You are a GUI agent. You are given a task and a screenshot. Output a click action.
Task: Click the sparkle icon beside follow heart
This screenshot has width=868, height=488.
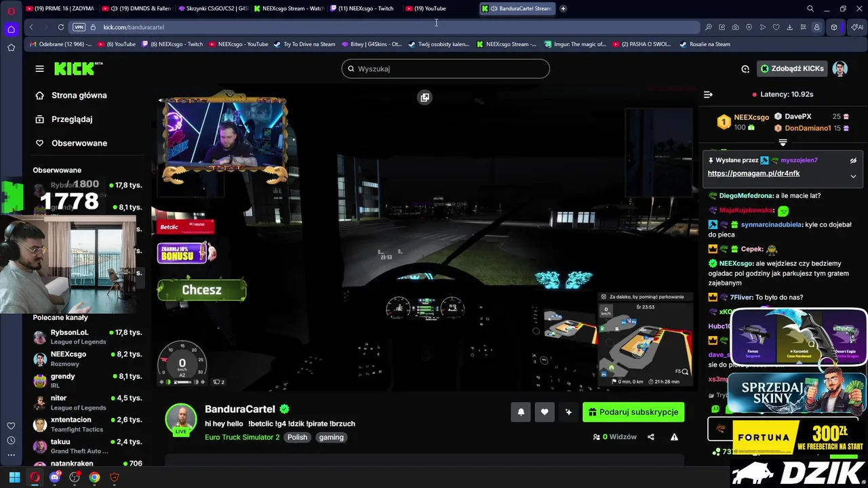click(568, 412)
